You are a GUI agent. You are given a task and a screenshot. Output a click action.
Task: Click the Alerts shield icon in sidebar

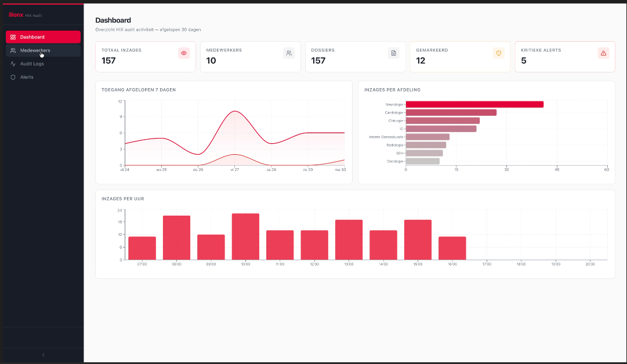(x=12, y=77)
